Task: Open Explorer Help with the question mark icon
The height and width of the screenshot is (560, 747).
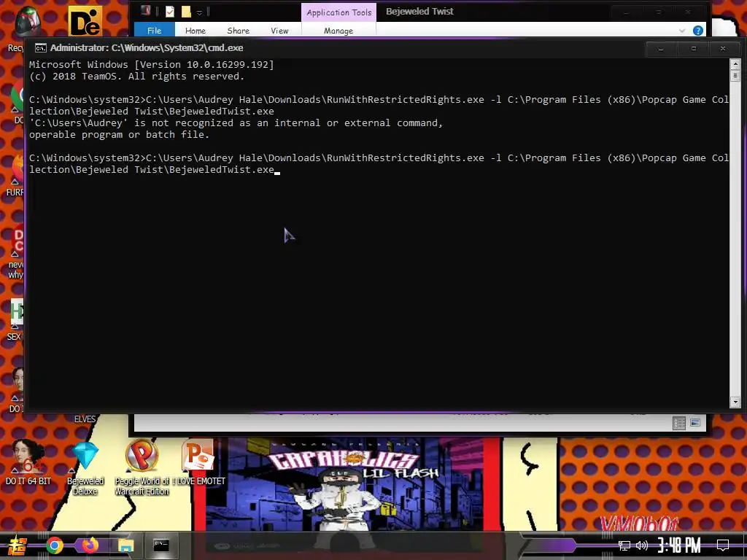Action: point(698,31)
